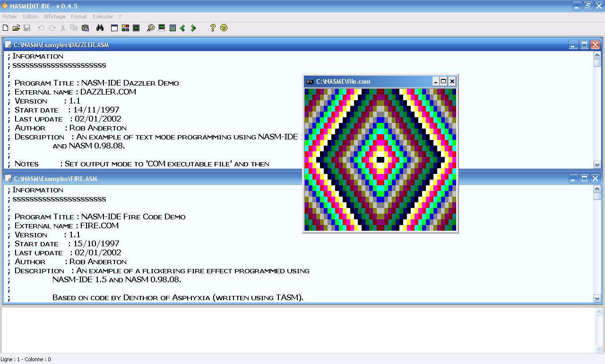This screenshot has height=364, width=605.
Task: Create a new file
Action: click(6, 28)
